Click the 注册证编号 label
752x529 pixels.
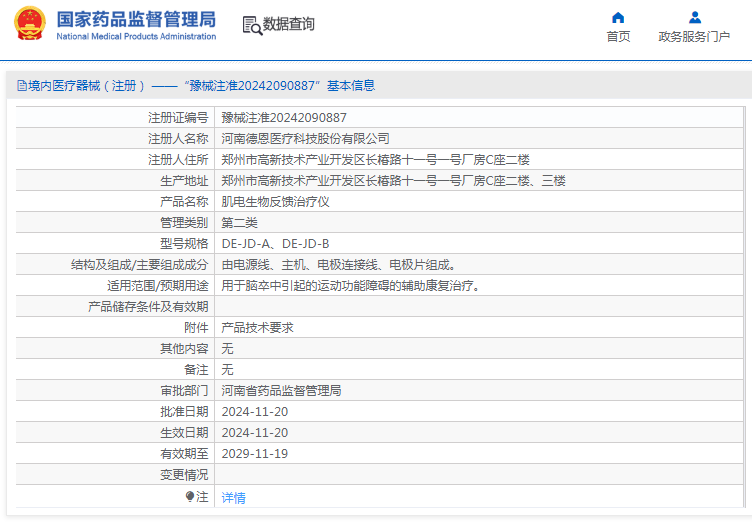tap(178, 118)
